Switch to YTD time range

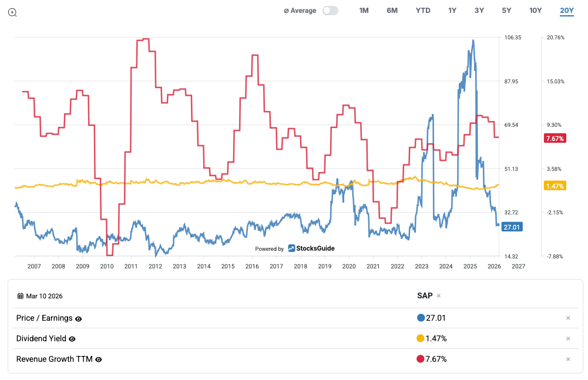[x=423, y=11]
